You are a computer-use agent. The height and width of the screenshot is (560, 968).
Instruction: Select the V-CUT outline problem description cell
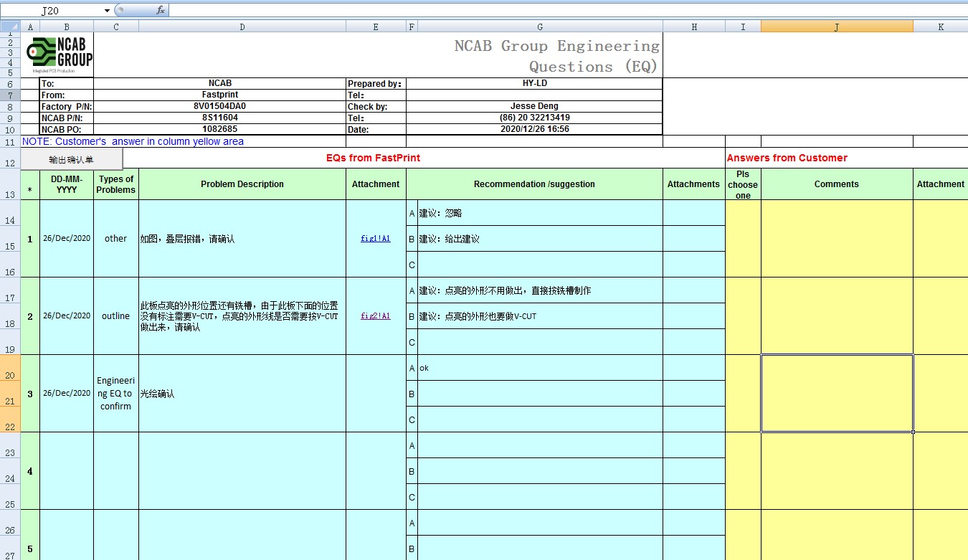coord(242,316)
